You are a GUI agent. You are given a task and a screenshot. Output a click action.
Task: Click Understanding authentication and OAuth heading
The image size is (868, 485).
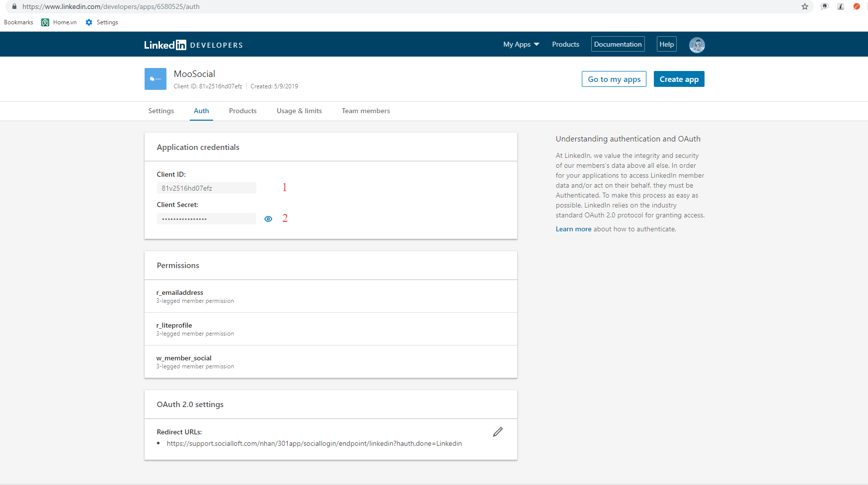click(628, 139)
